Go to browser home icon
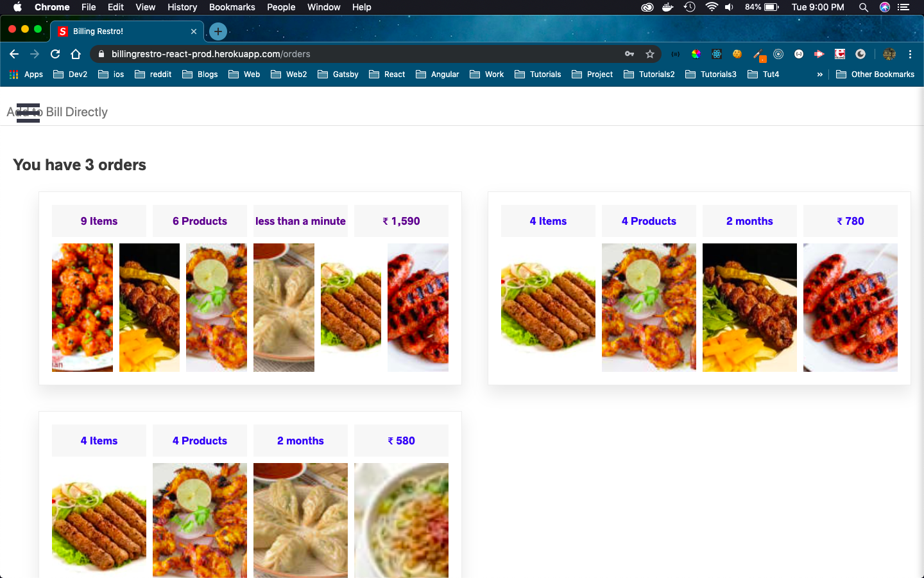924x578 pixels. tap(76, 54)
